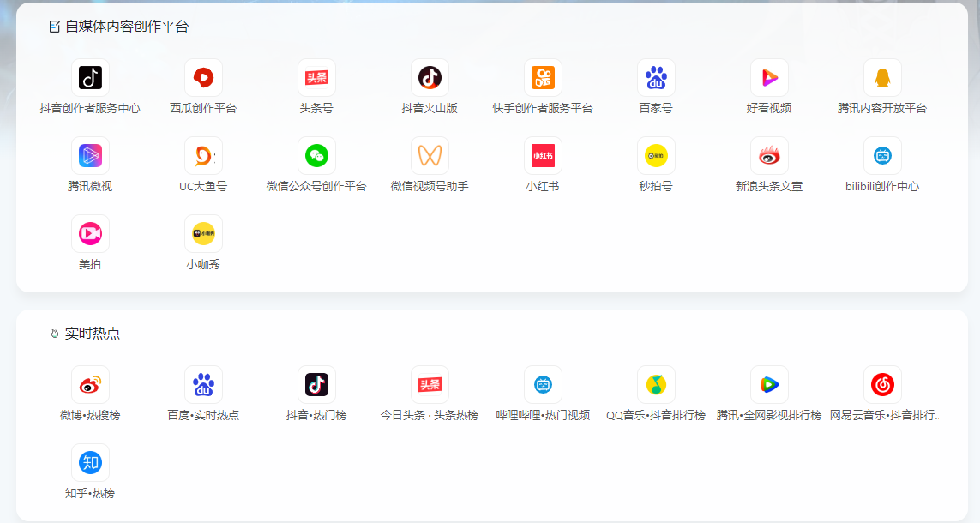Open the 小红书 icon
The width and height of the screenshot is (980, 523).
click(543, 155)
